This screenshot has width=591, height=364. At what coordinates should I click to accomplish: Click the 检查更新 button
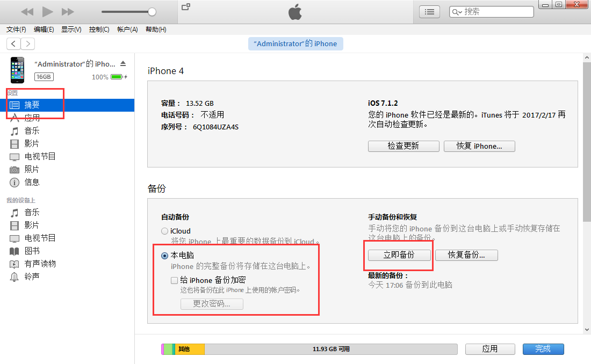(x=403, y=146)
